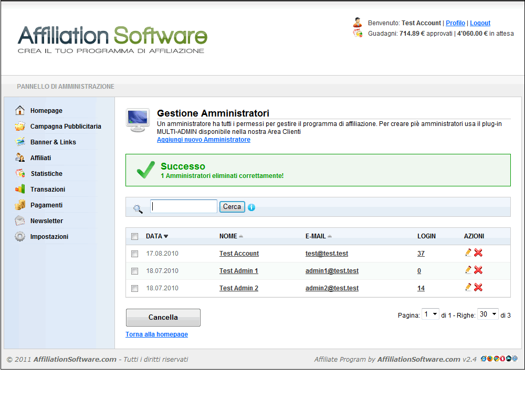Open the Righe rows per page dropdown
The width and height of the screenshot is (525, 420).
[488, 314]
